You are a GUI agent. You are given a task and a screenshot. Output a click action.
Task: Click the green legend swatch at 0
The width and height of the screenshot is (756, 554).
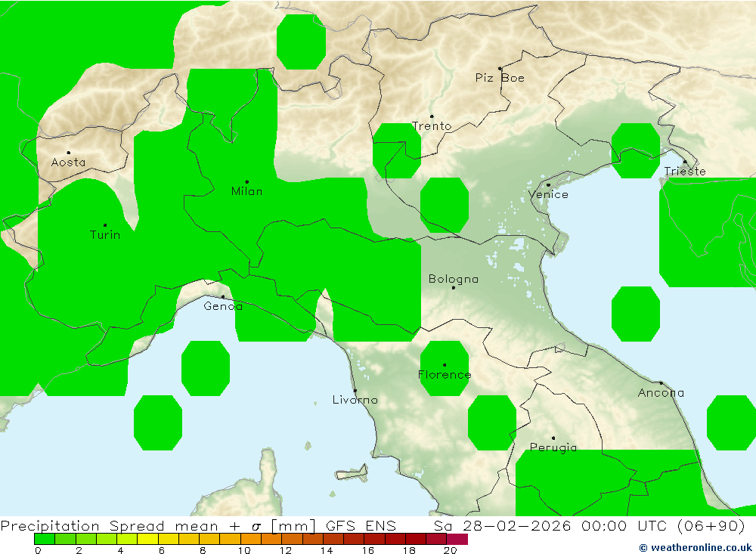pyautogui.click(x=45, y=539)
